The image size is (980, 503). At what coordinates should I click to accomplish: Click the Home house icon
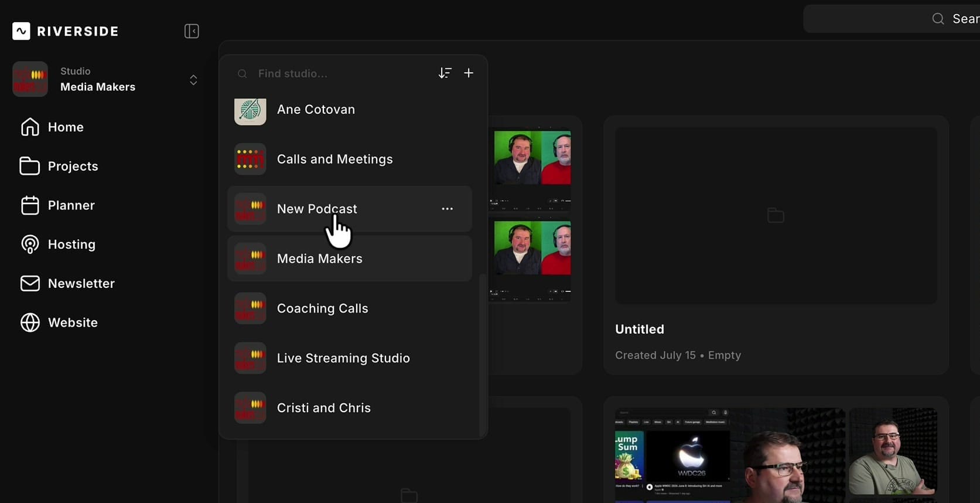coord(30,127)
